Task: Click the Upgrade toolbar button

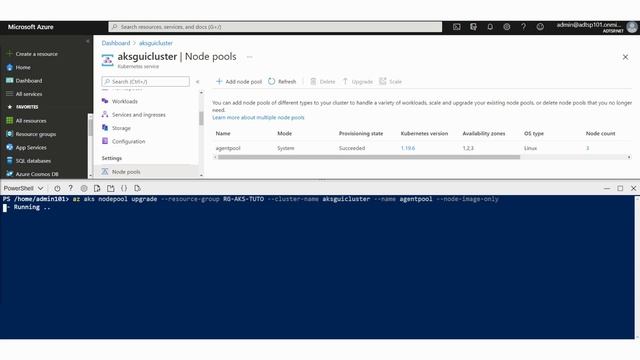Action: [x=358, y=82]
